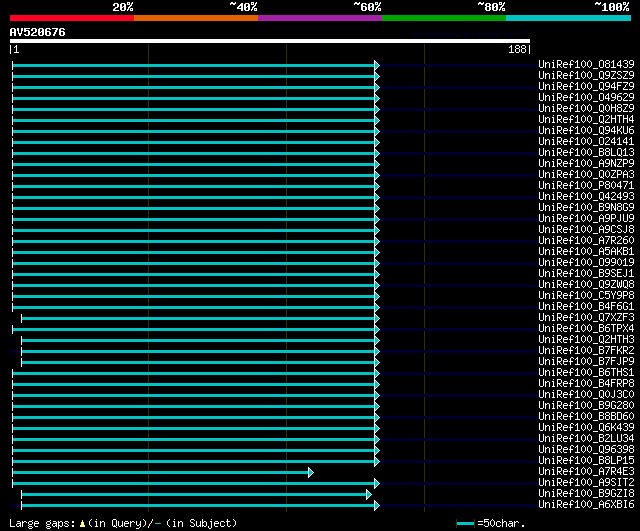Image resolution: width=640 pixels, height=531 pixels.
Task: Click the UniRef100_O81439 hit label
Action: click(586, 64)
